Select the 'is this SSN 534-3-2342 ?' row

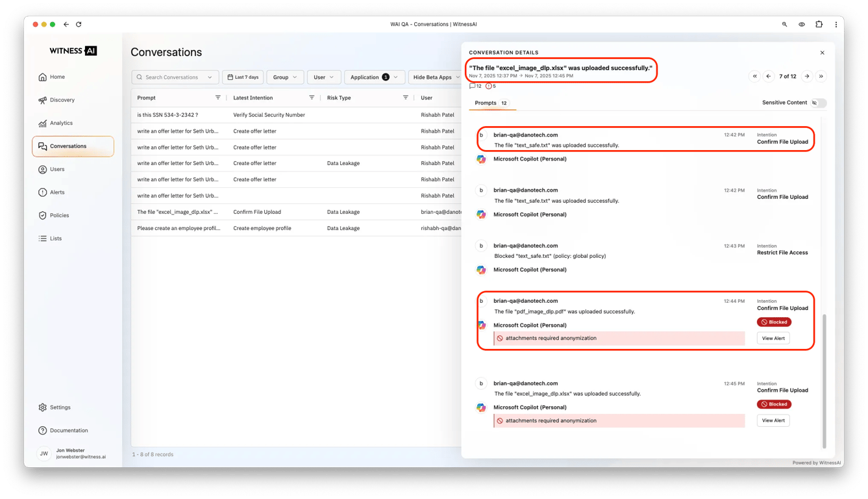296,115
